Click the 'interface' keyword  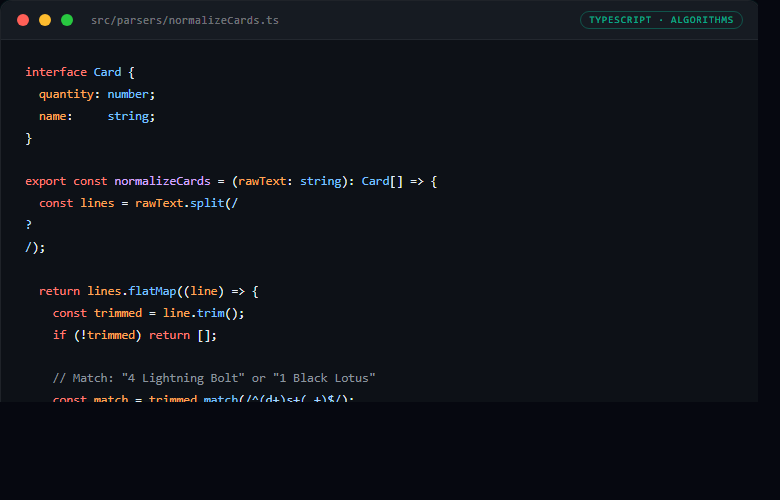pyautogui.click(x=56, y=72)
